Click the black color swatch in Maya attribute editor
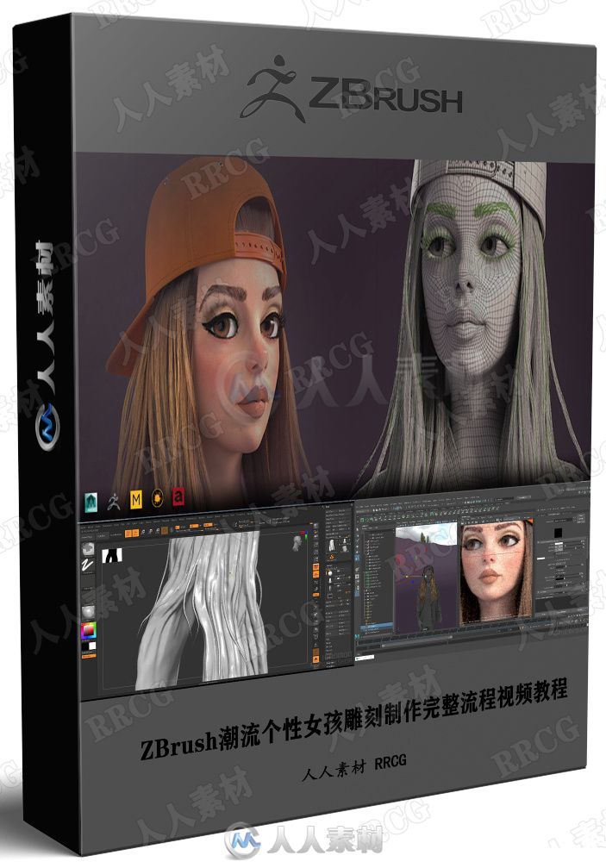606x868 pixels. tap(558, 532)
